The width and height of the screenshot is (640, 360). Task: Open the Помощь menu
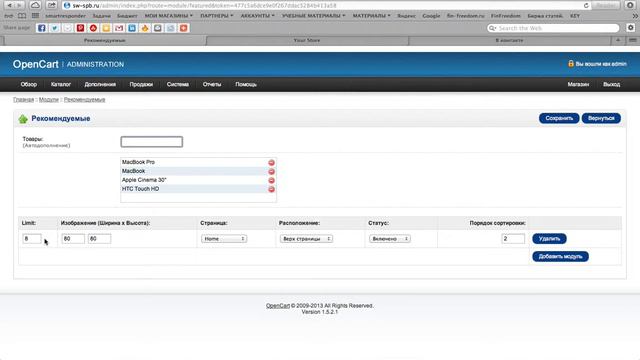(246, 84)
